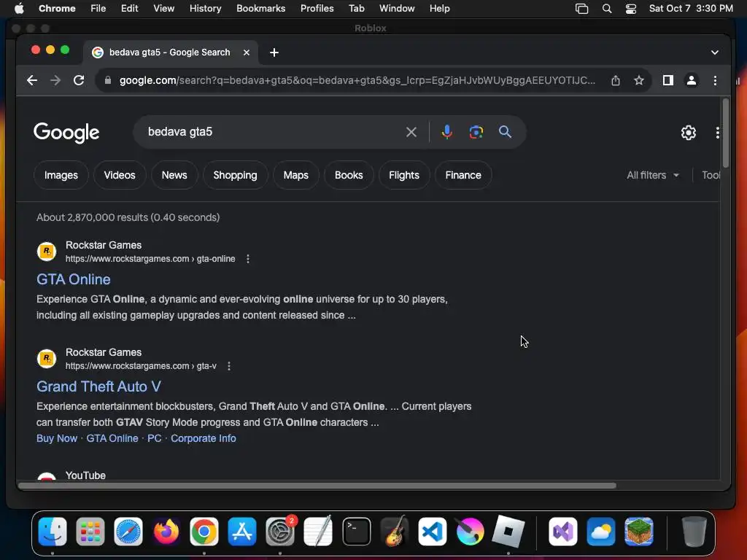Filter results by Books
Viewport: 747px width, 560px height.
(349, 175)
